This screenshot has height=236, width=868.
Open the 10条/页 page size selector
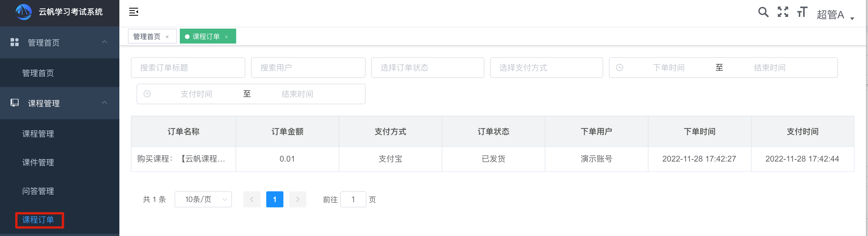click(203, 199)
